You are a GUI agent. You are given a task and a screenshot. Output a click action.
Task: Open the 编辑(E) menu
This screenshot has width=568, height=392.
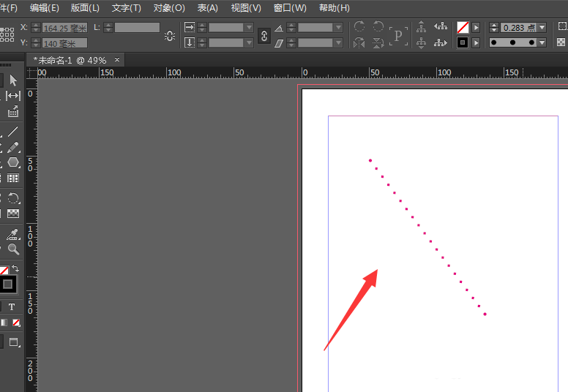[x=44, y=8]
